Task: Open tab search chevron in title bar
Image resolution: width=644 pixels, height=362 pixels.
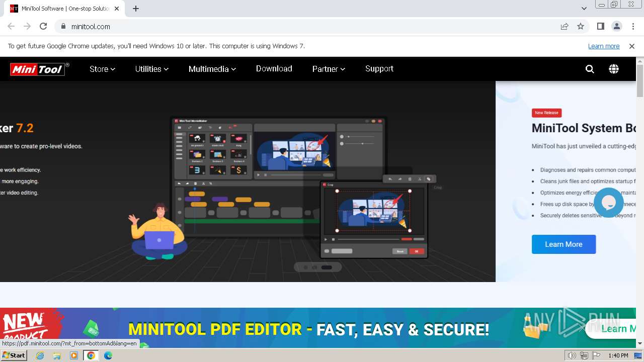Action: pyautogui.click(x=584, y=9)
